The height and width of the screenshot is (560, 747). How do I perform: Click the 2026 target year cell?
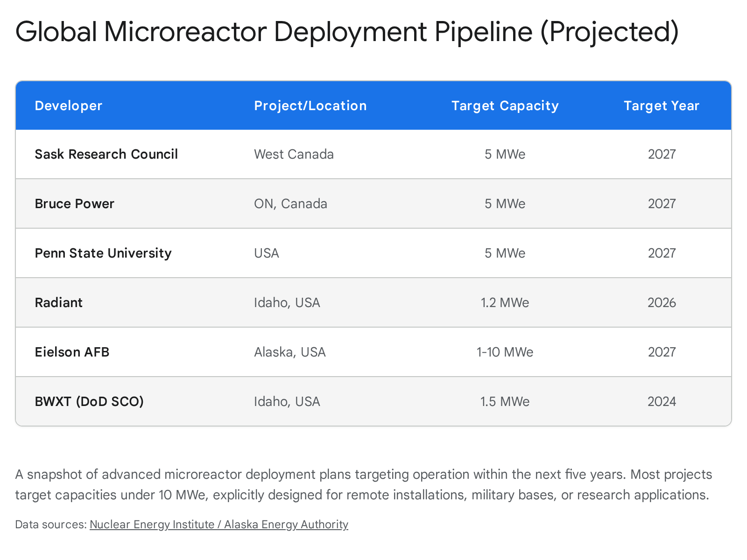tap(661, 302)
